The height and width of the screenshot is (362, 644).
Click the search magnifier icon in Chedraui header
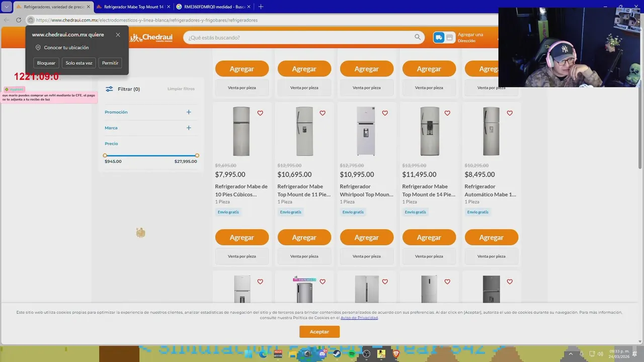pos(418,37)
